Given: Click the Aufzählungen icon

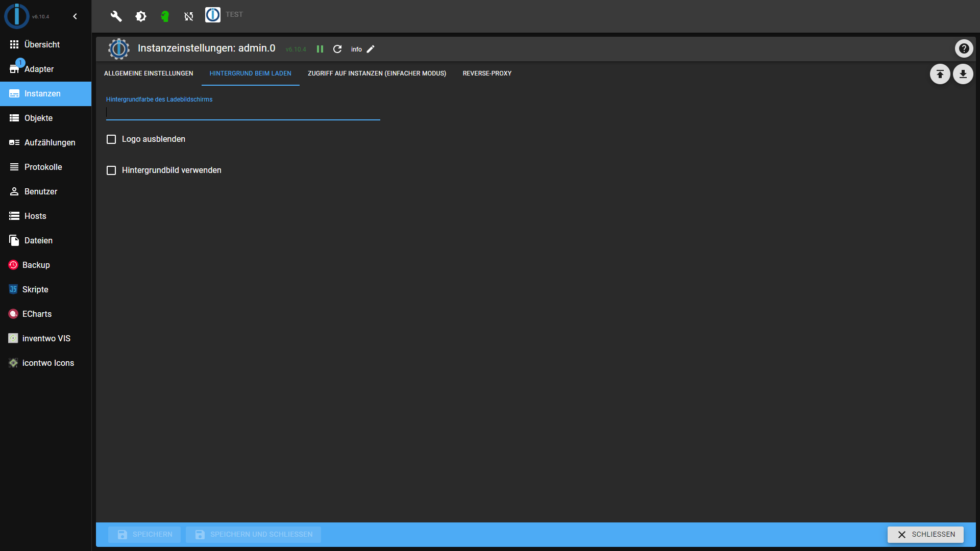Looking at the screenshot, I should point(14,143).
